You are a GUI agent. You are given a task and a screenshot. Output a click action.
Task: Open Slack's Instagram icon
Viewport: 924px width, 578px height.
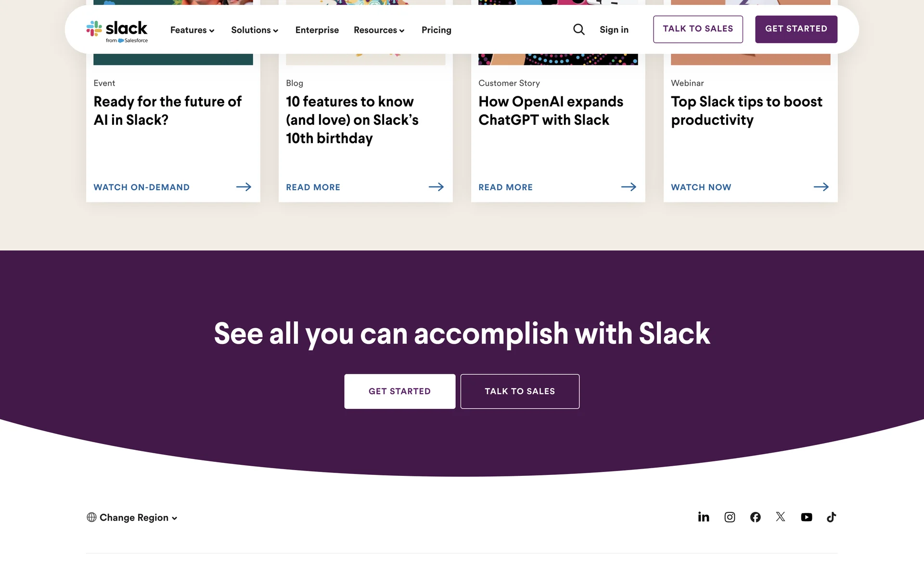[x=730, y=517]
